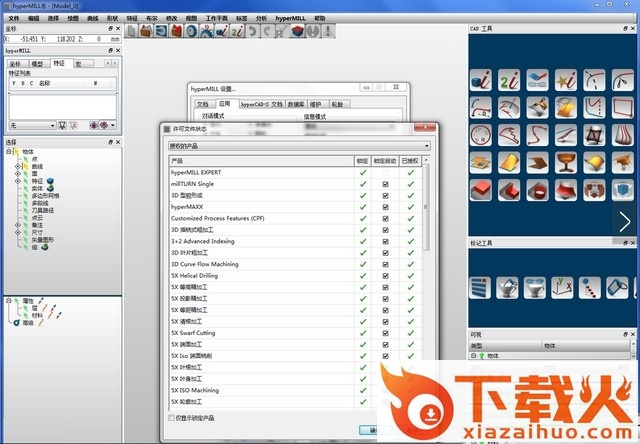This screenshot has width=640, height=444.
Task: Open the 无 dropdown in feature panel
Action: tap(32, 125)
